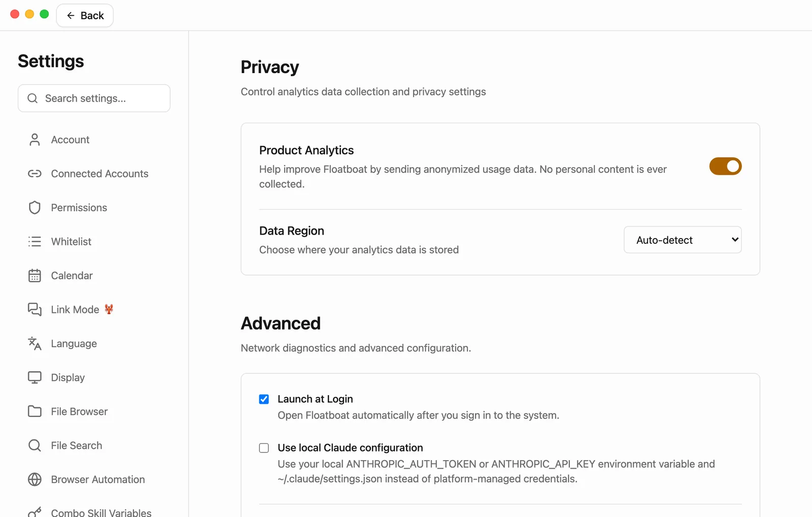This screenshot has height=517, width=812.
Task: Click the Advanced section heading
Action: [281, 324]
